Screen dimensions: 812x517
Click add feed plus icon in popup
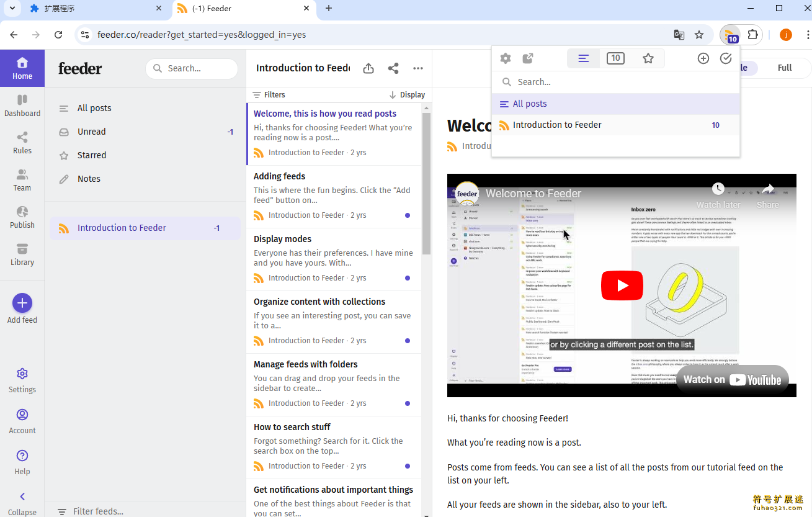pos(703,58)
